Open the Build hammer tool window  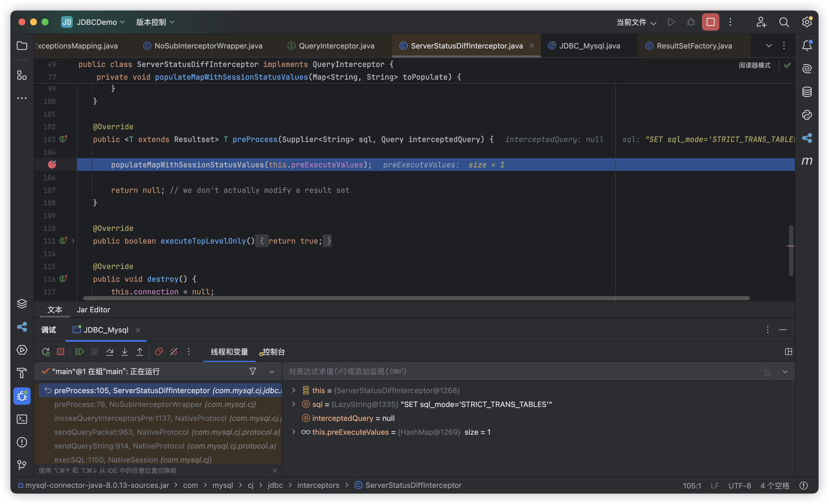point(22,373)
